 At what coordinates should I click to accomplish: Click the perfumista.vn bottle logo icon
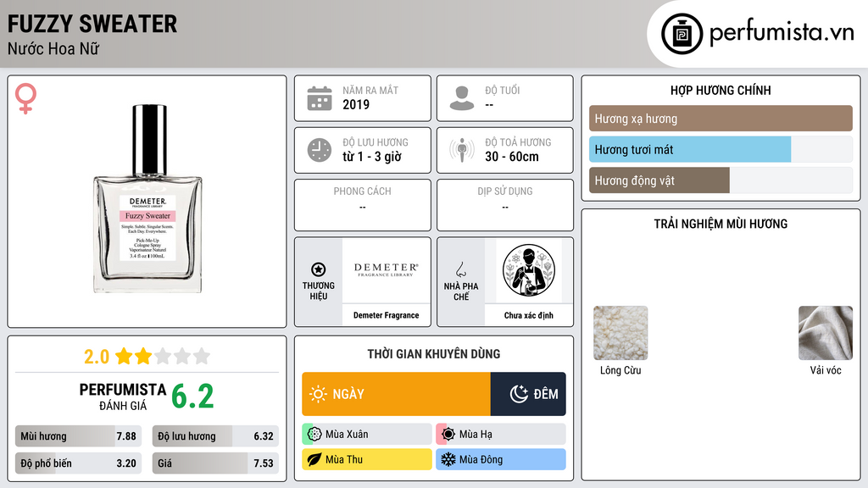pyautogui.click(x=682, y=34)
